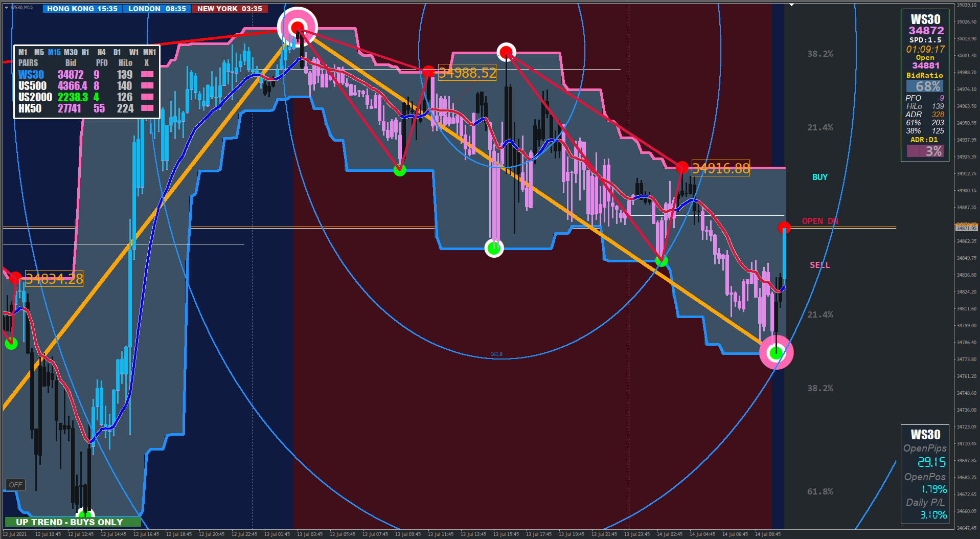The width and height of the screenshot is (980, 539).
Task: Click the chart shift triangle on the top edge
Action: [x=791, y=5]
